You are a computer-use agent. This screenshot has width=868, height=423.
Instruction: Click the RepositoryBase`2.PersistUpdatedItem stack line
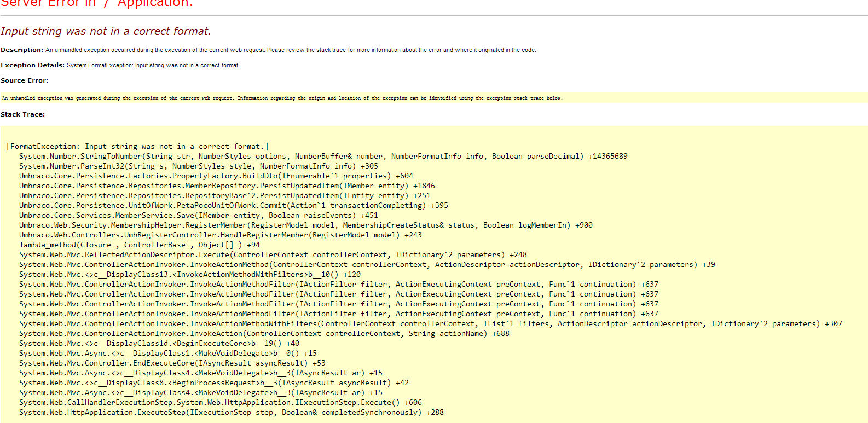225,195
